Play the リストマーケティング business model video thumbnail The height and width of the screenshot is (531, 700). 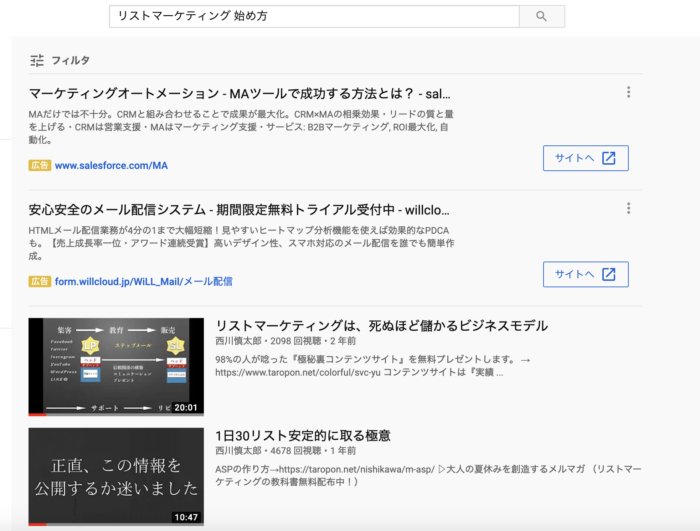(115, 366)
